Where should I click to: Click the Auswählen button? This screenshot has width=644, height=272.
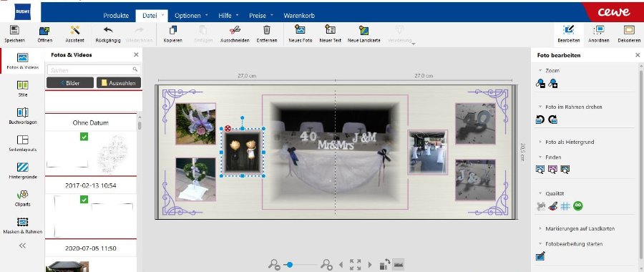[x=119, y=82]
